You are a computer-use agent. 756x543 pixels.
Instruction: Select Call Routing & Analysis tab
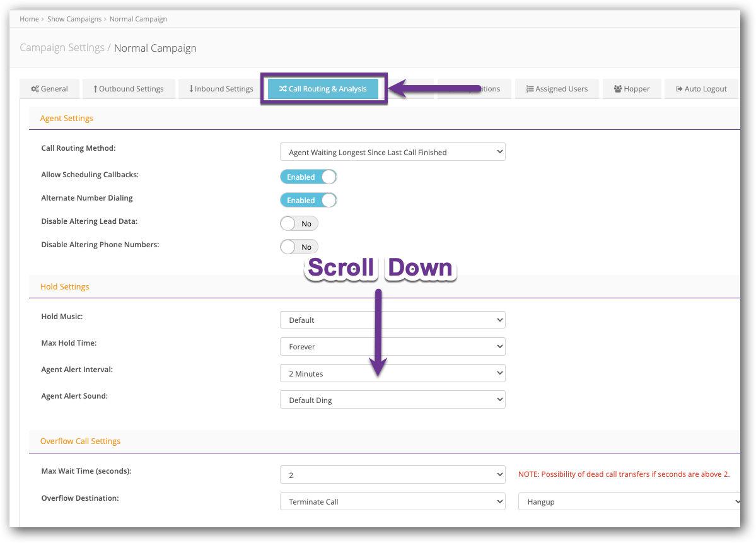[x=323, y=89]
